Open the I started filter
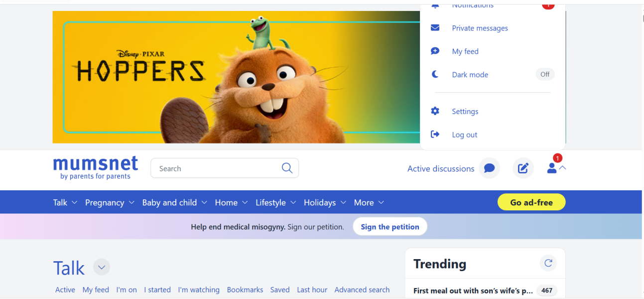The image size is (644, 299). click(157, 290)
